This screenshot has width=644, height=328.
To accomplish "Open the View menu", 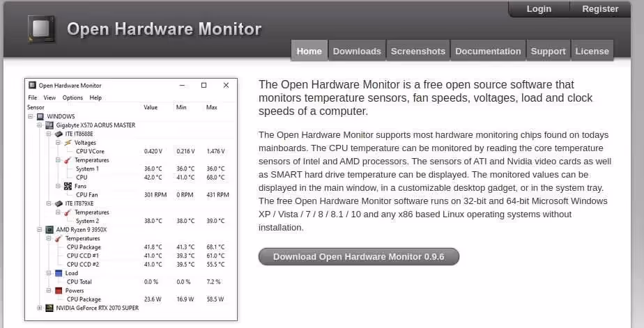I will [49, 97].
